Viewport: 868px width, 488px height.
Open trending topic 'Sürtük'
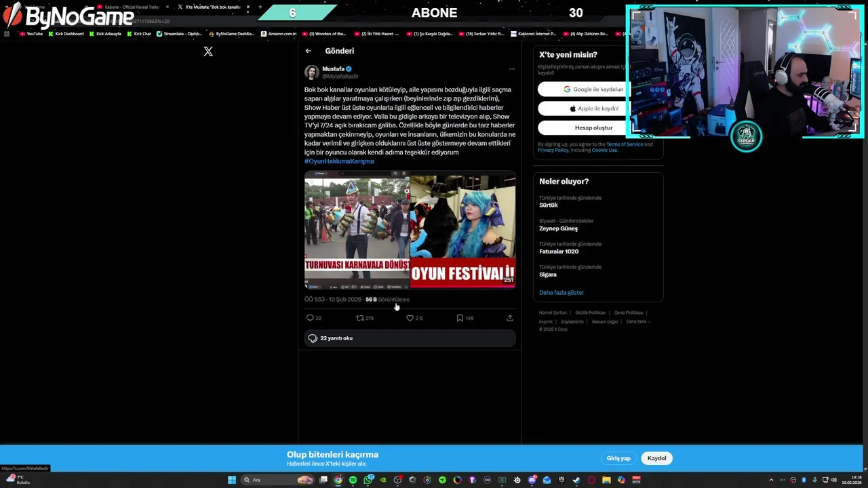[x=549, y=205]
